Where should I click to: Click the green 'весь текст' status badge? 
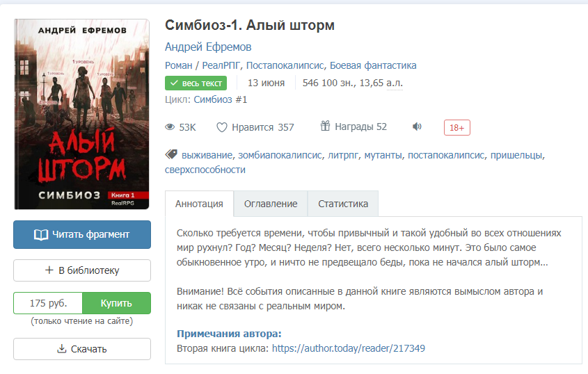point(196,83)
